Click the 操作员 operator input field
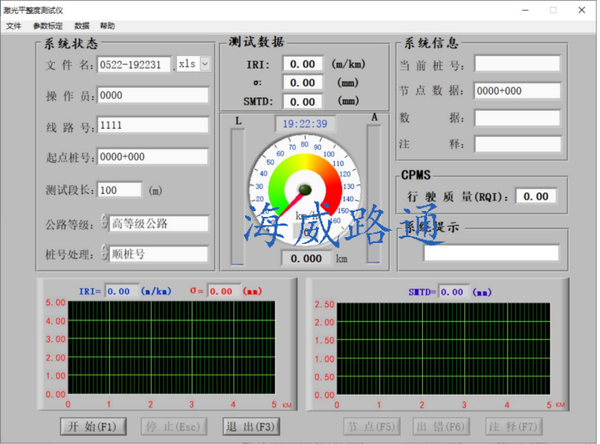600x444 pixels. [152, 96]
